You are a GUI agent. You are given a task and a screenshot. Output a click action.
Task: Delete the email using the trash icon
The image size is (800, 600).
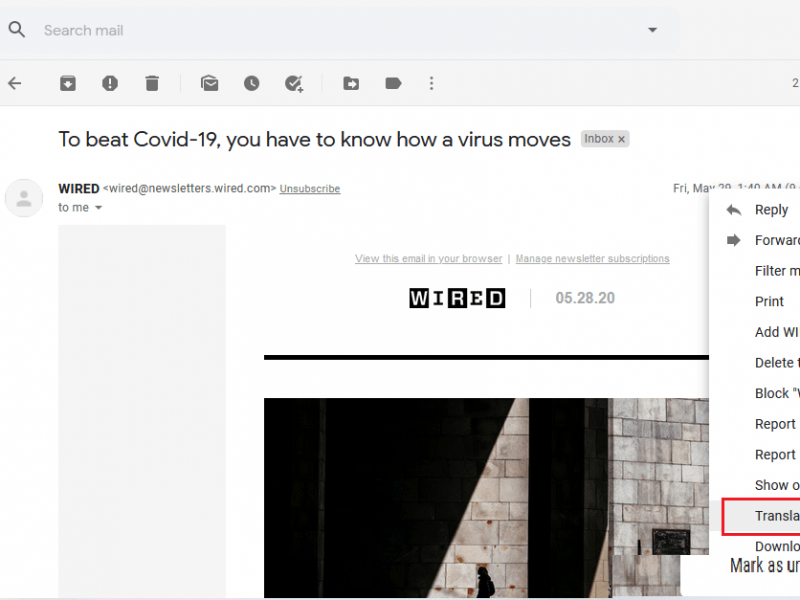152,84
